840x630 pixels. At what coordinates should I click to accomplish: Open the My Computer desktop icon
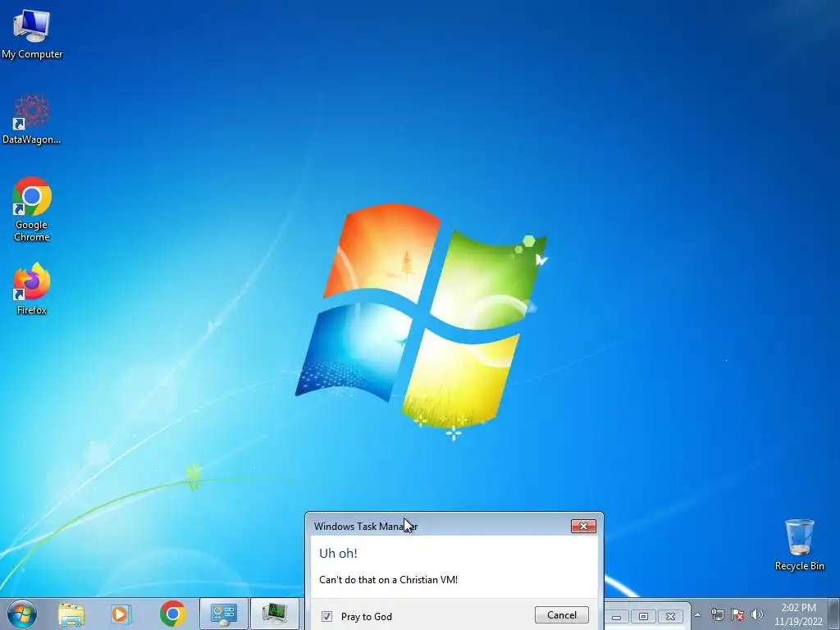tap(32, 33)
